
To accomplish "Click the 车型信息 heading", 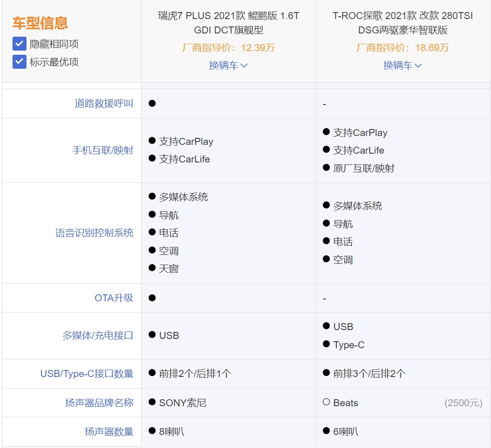I will coord(40,23).
